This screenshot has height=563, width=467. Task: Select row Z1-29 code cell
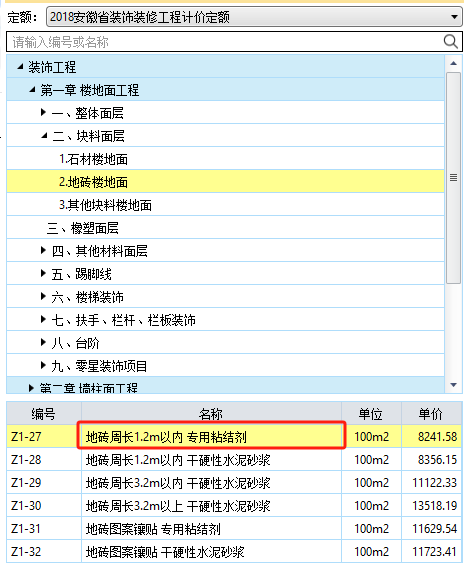click(x=43, y=483)
